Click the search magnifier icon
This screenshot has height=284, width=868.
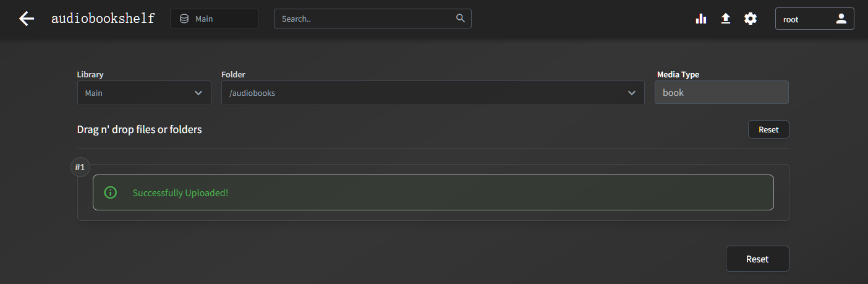click(461, 18)
